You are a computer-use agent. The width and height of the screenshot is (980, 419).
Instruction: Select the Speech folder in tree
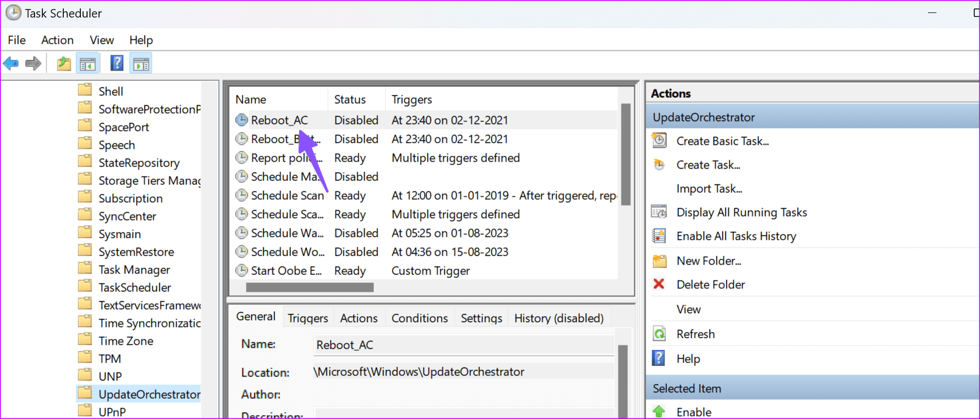[116, 145]
